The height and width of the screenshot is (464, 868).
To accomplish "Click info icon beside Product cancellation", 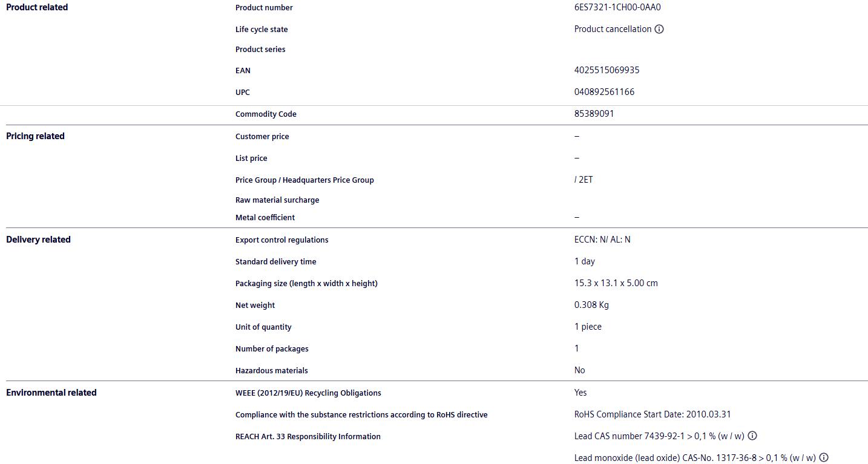I will 659,29.
